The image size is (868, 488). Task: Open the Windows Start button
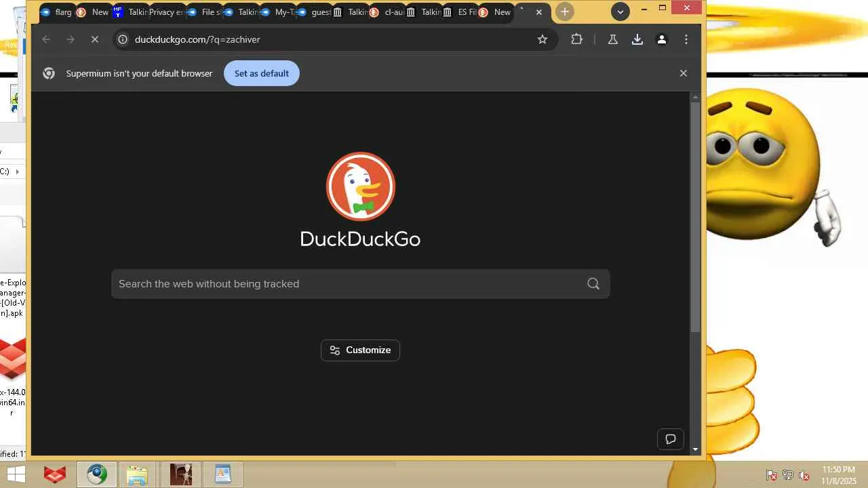[16, 474]
